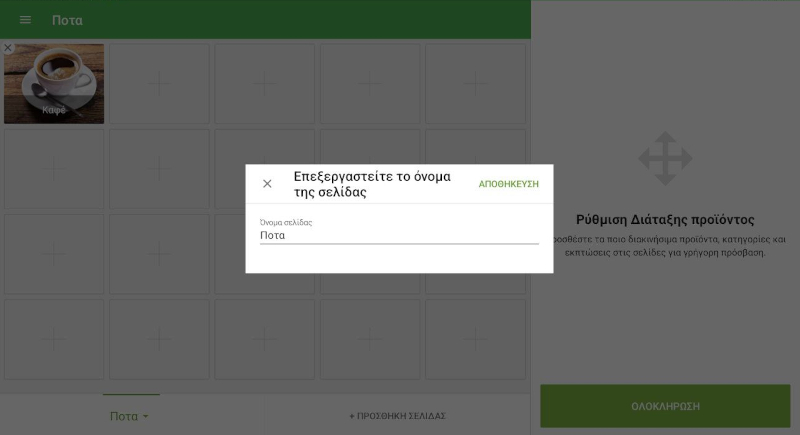Close the page name edit dialog
800x435 pixels.
267,184
